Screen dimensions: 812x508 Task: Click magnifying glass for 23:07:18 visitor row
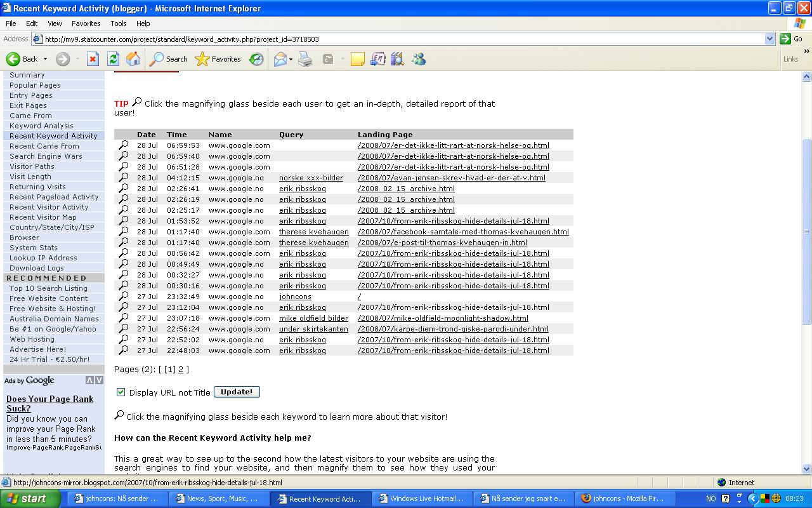point(123,317)
